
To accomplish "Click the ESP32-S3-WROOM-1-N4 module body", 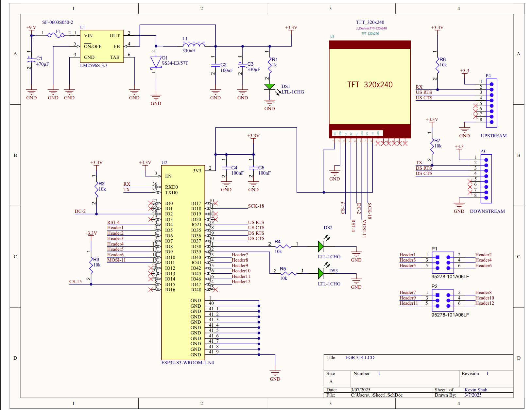I will tap(183, 262).
